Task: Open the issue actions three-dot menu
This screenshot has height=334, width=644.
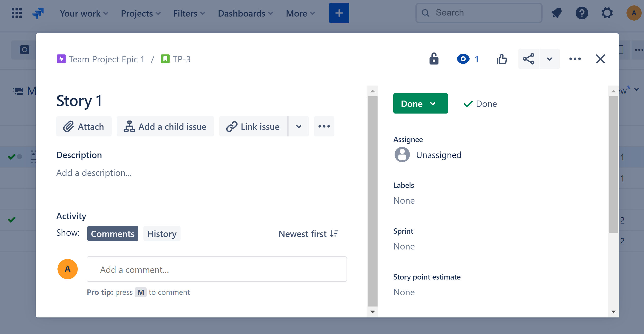Action: [x=575, y=59]
